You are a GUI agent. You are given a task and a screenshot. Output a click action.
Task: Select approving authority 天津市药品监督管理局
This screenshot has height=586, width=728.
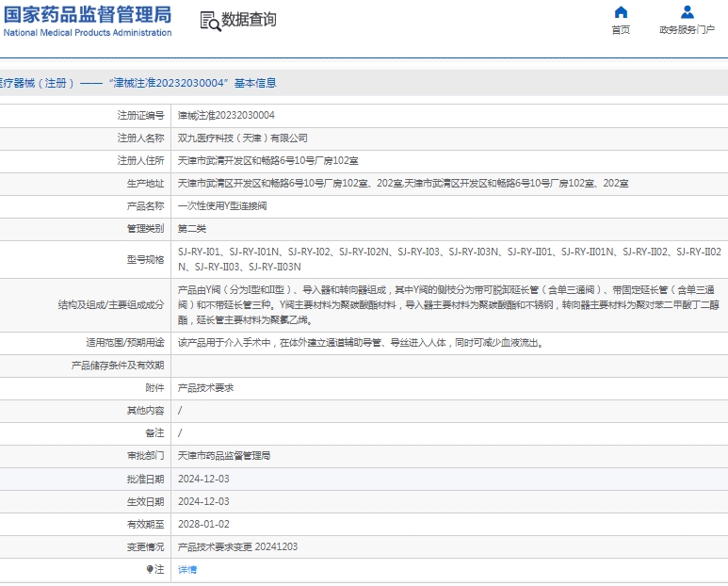pyautogui.click(x=224, y=455)
